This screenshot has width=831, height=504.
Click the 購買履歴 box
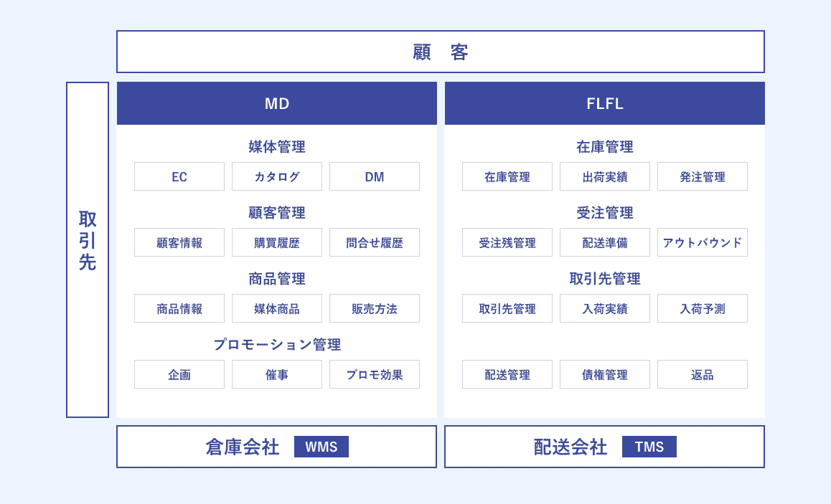tap(277, 242)
